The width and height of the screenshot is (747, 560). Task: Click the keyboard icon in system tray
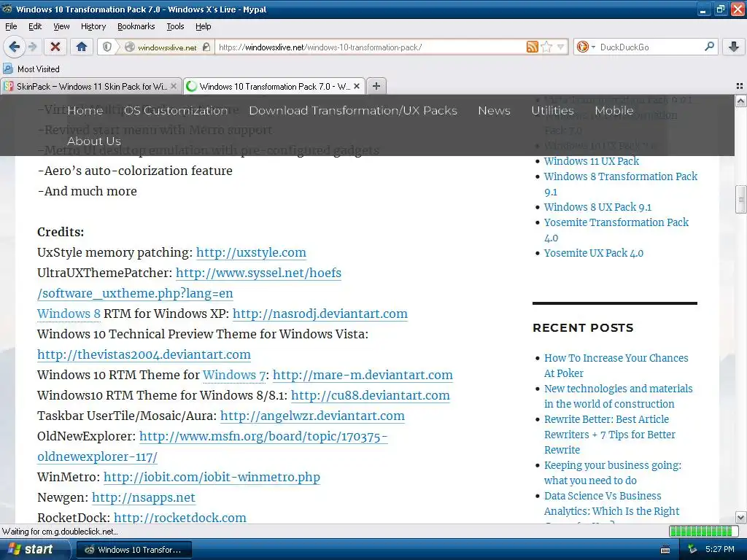coord(665,550)
